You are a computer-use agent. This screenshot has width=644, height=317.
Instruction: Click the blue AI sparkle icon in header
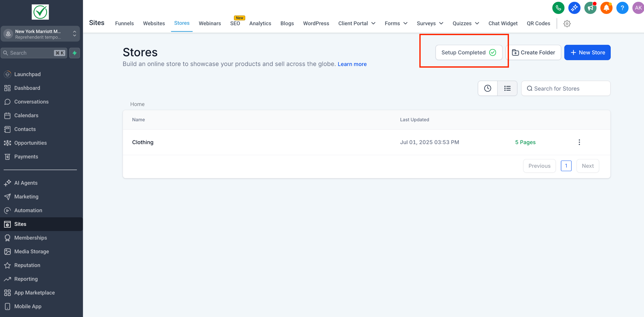tap(574, 8)
